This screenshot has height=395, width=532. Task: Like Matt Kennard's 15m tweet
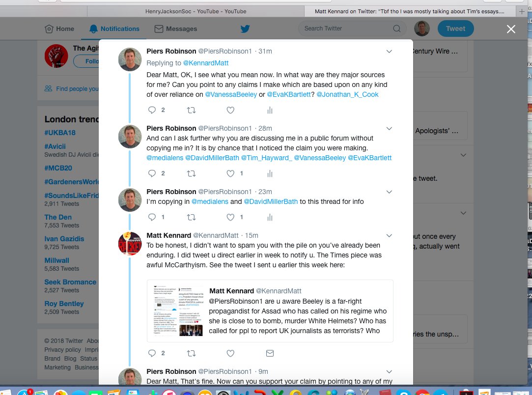230,353
